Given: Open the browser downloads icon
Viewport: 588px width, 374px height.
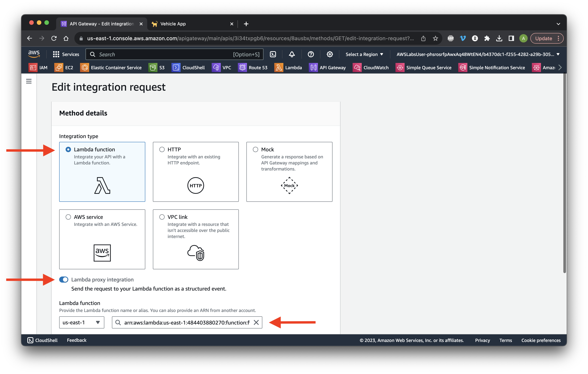Looking at the screenshot, I should pos(499,38).
